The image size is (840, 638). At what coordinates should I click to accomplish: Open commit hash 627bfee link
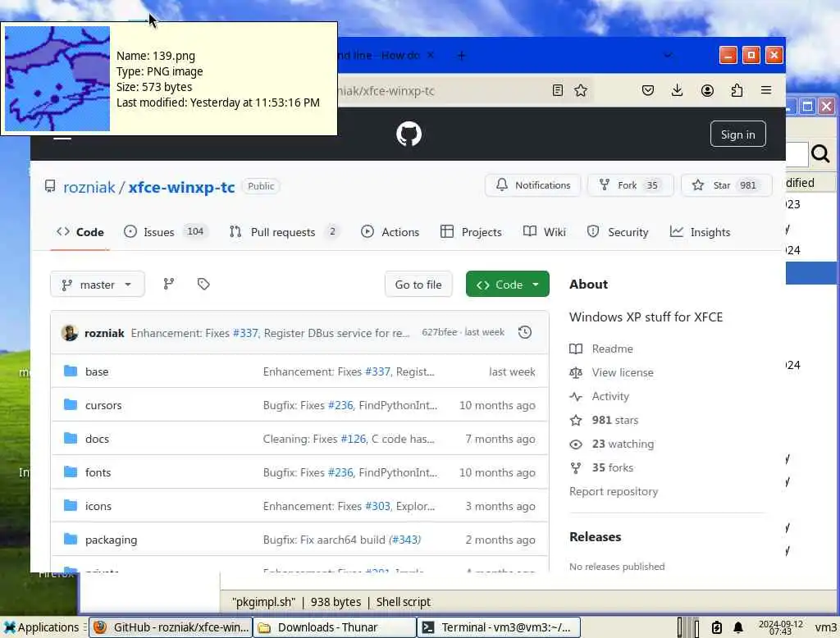(440, 332)
